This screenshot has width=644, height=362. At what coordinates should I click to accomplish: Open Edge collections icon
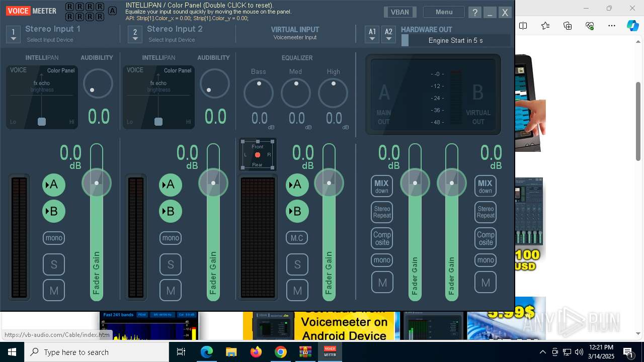568,26
